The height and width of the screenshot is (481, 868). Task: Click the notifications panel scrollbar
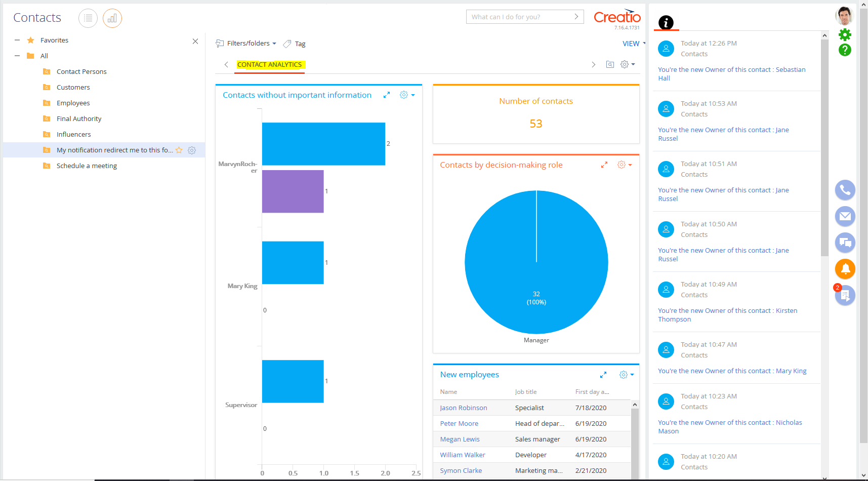tap(824, 147)
